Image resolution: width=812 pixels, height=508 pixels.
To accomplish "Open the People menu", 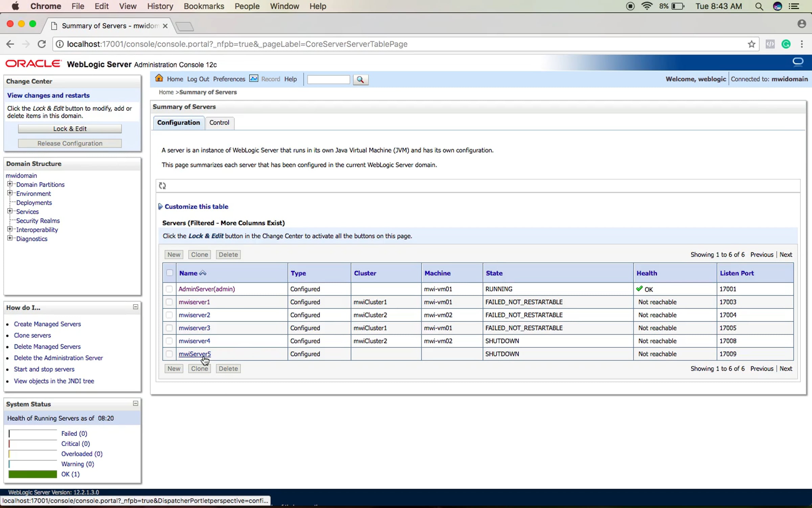I will pos(247,6).
